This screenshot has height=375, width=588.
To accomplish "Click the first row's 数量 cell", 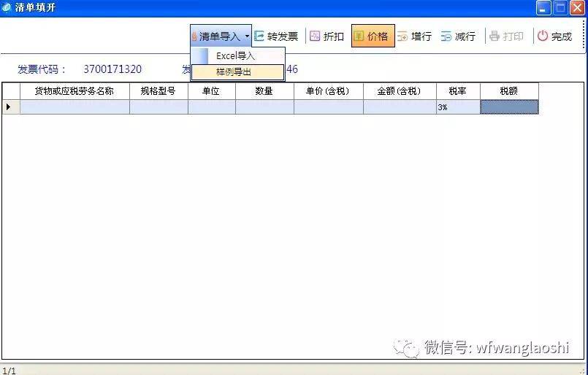I will coord(264,107).
